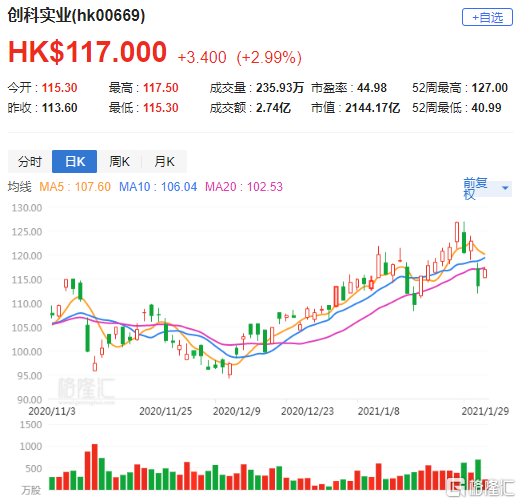Open the 月K monthly chart tab
Viewport: 521px width, 504px height.
click(164, 162)
